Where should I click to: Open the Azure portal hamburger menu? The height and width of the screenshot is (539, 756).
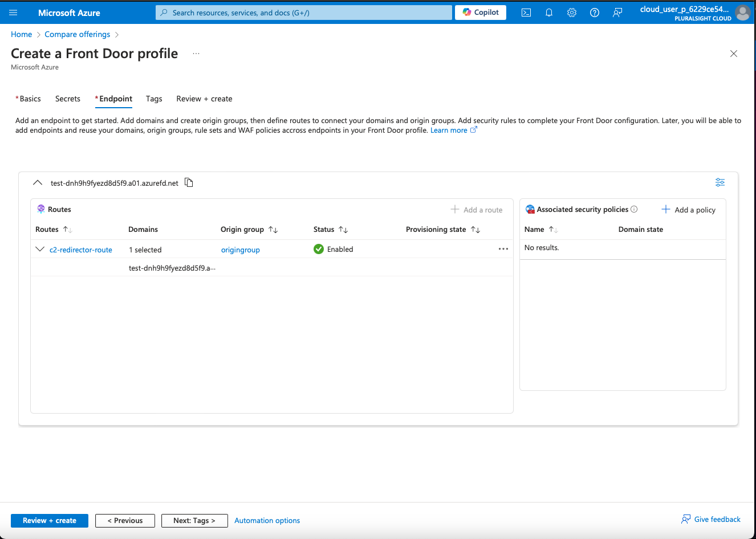pyautogui.click(x=13, y=13)
